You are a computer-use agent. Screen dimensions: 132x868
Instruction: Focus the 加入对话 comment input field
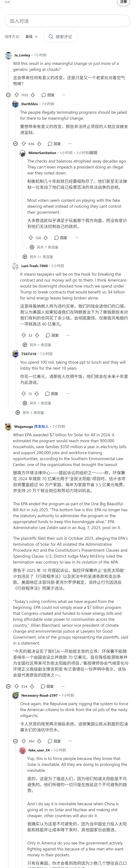(x=67, y=21)
